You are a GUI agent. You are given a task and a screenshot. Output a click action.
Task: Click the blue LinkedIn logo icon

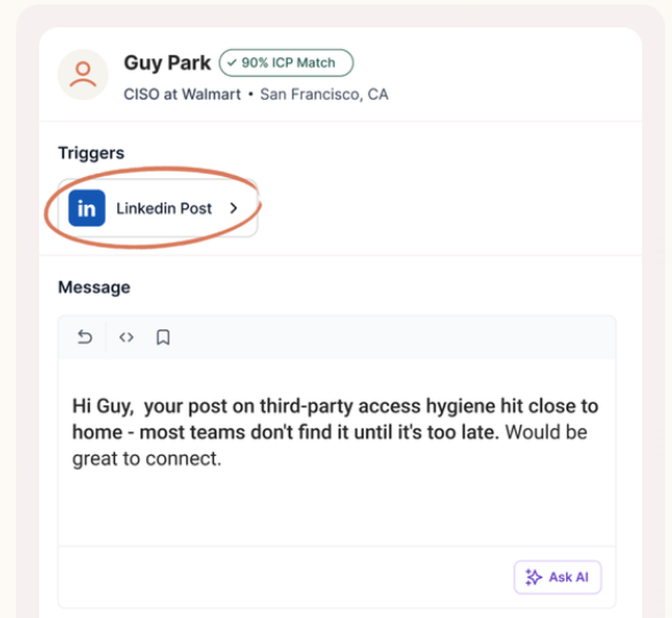tap(87, 208)
